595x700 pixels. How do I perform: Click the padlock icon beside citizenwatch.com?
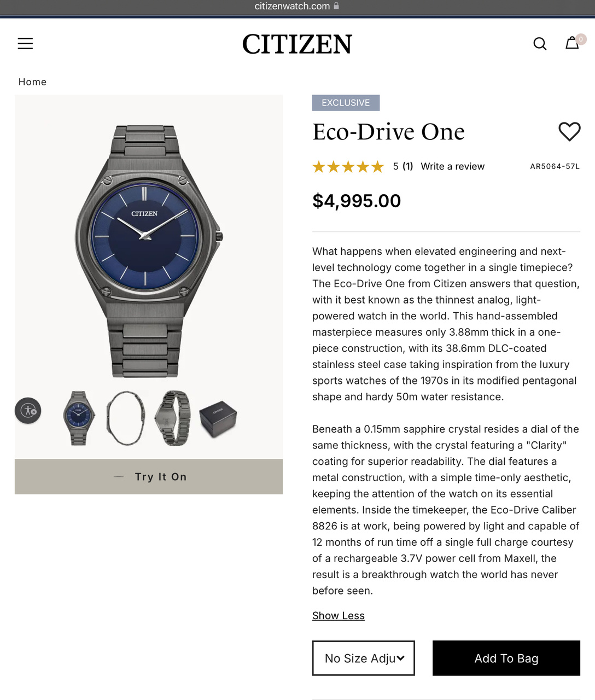pyautogui.click(x=336, y=6)
